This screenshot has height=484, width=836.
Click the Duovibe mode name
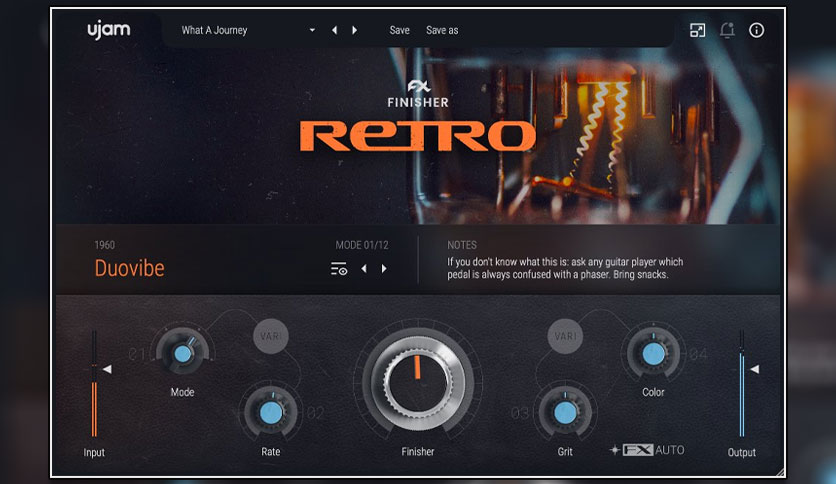click(x=130, y=268)
